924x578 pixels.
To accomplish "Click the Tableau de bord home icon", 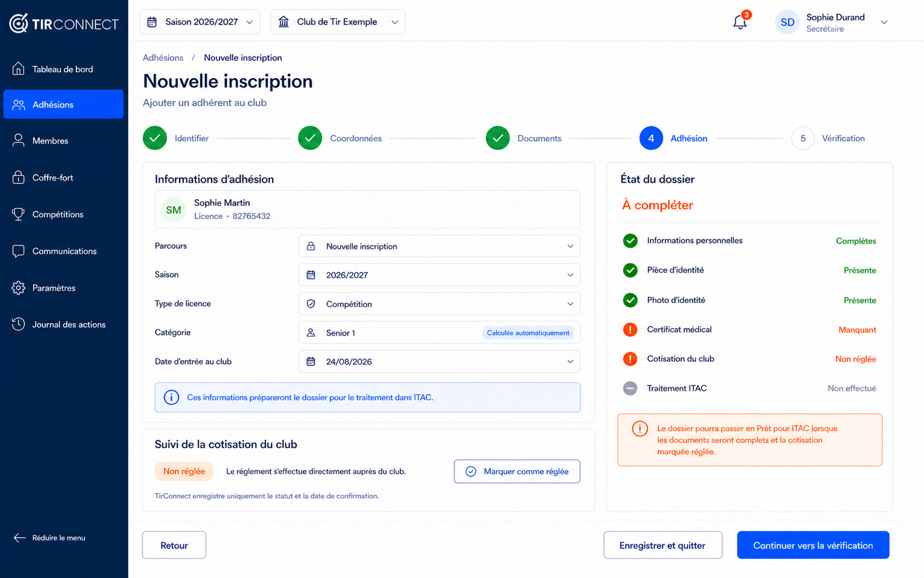I will [19, 69].
